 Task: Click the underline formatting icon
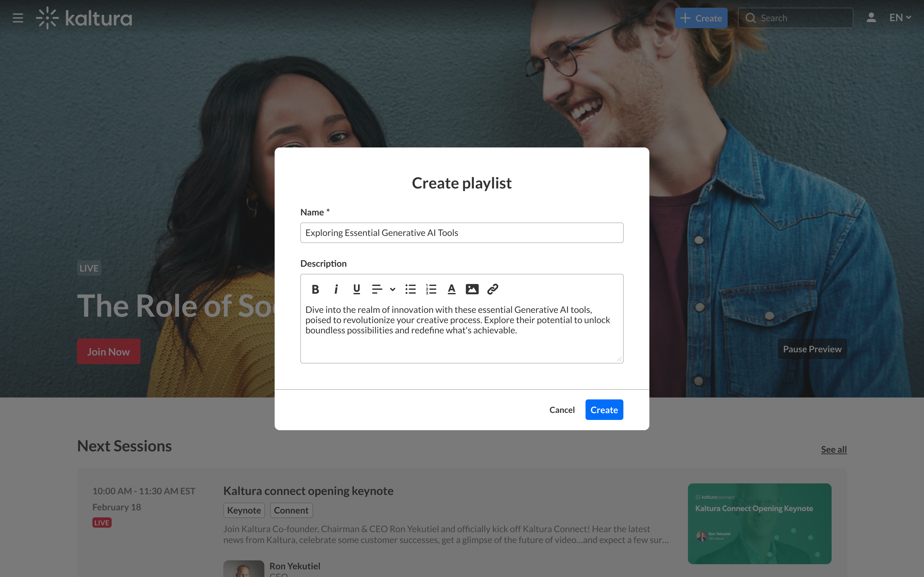[x=356, y=289]
